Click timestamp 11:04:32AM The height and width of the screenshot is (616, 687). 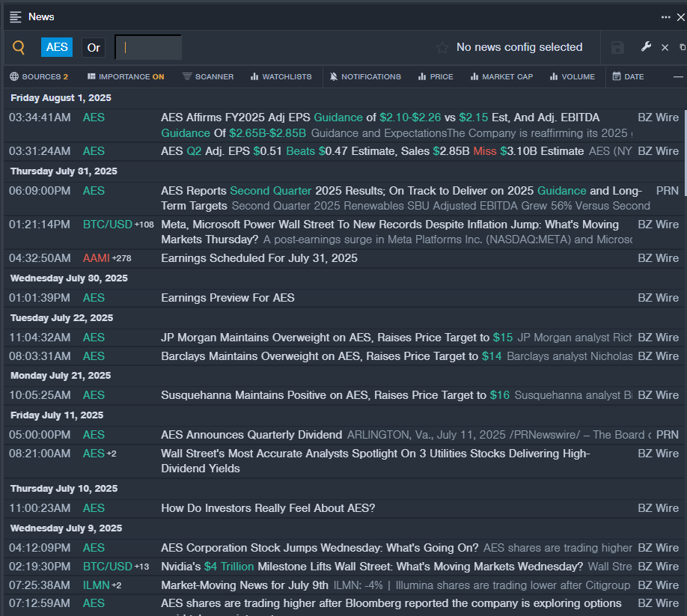40,338
